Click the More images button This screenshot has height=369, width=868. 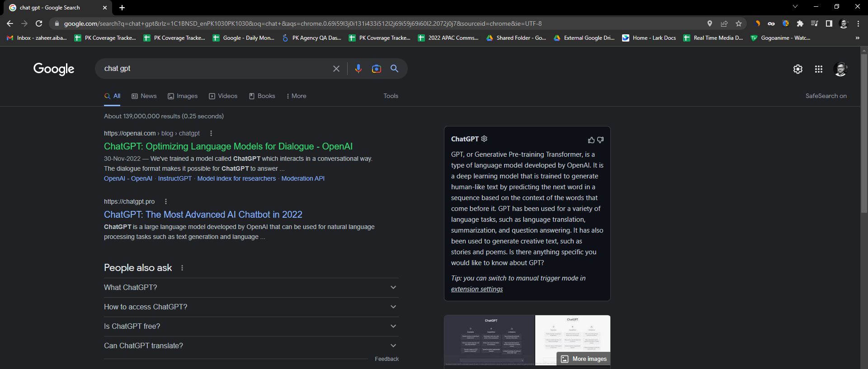584,359
